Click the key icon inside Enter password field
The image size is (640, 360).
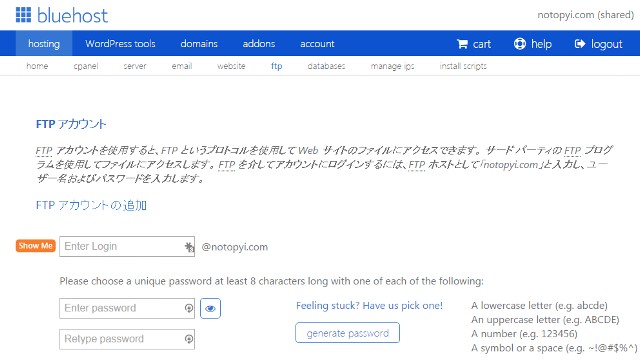[189, 308]
